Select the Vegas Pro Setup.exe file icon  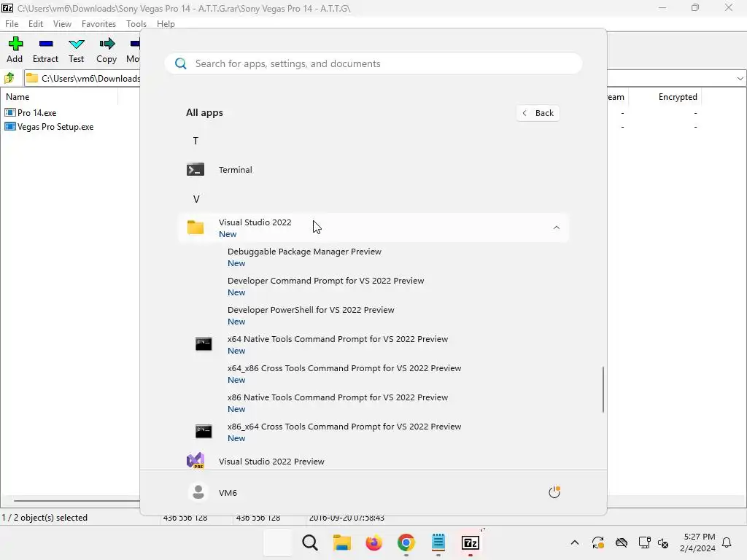click(x=10, y=127)
